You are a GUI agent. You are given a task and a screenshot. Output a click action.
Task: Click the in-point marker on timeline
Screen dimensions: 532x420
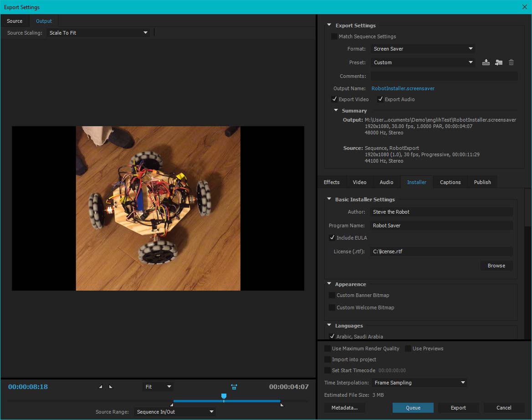(x=172, y=404)
